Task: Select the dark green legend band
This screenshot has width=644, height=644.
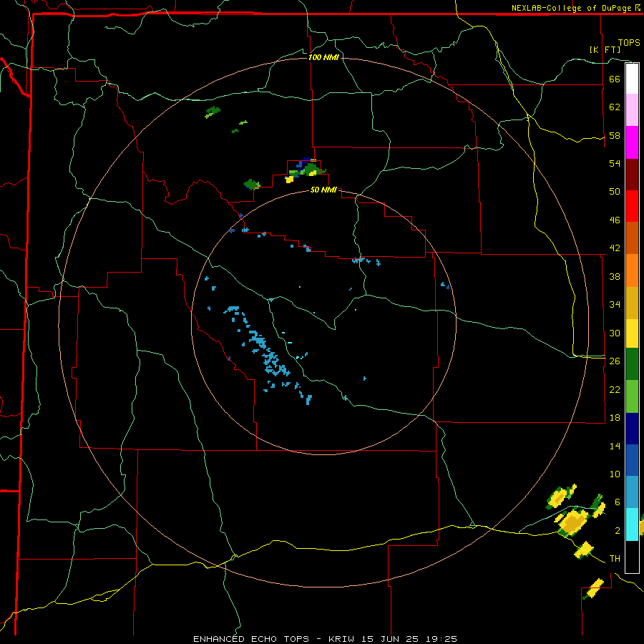Action: 632,364
